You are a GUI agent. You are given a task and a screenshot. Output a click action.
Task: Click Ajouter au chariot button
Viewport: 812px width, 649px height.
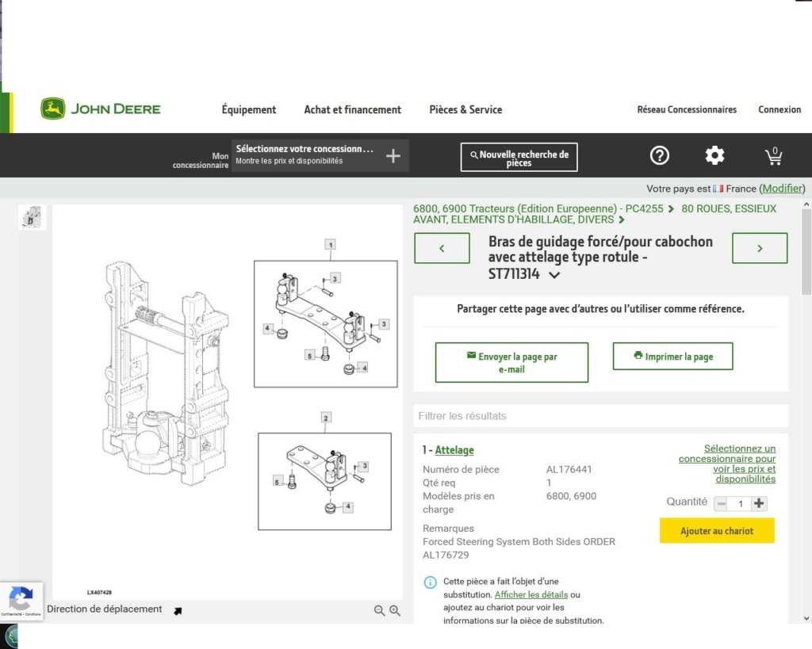[x=717, y=530]
